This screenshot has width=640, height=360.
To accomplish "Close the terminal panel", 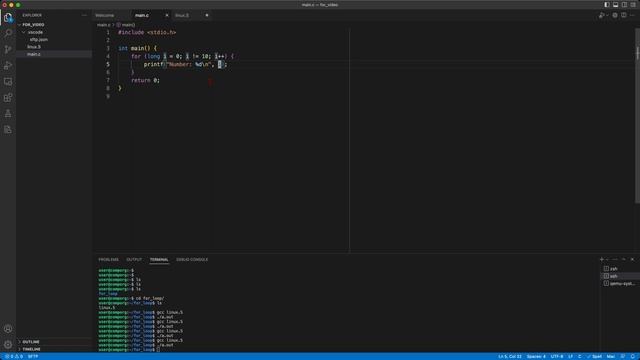I will (x=633, y=260).
